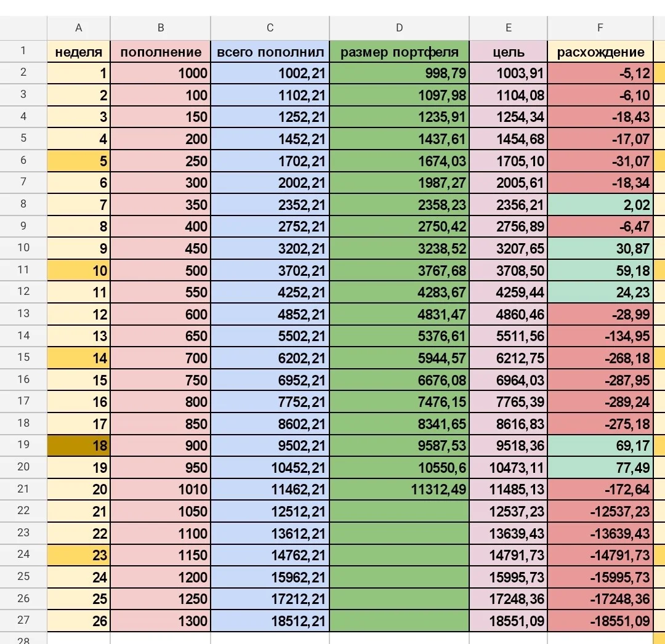This screenshot has height=644, width=665.
Task: Select column D header
Action: click(x=399, y=28)
